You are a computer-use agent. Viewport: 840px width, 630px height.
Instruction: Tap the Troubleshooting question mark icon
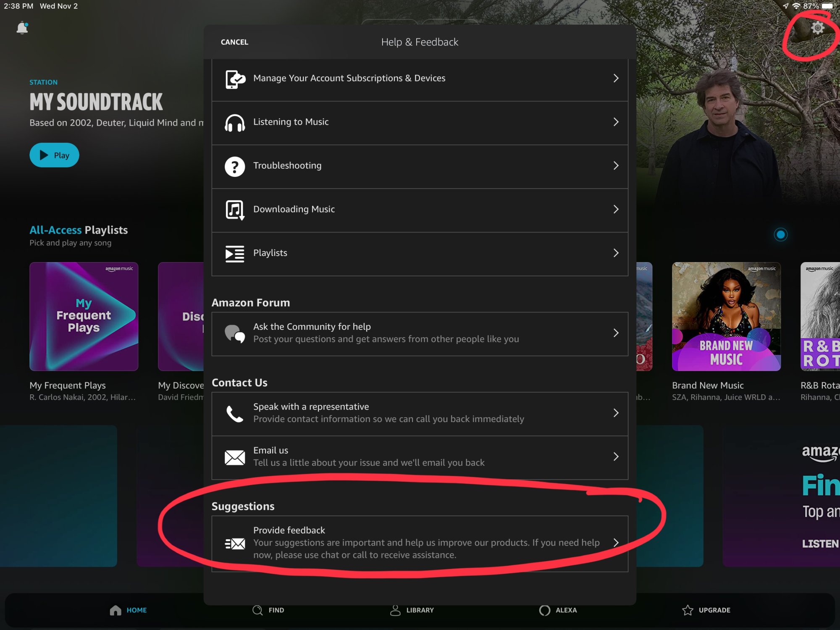coord(234,166)
